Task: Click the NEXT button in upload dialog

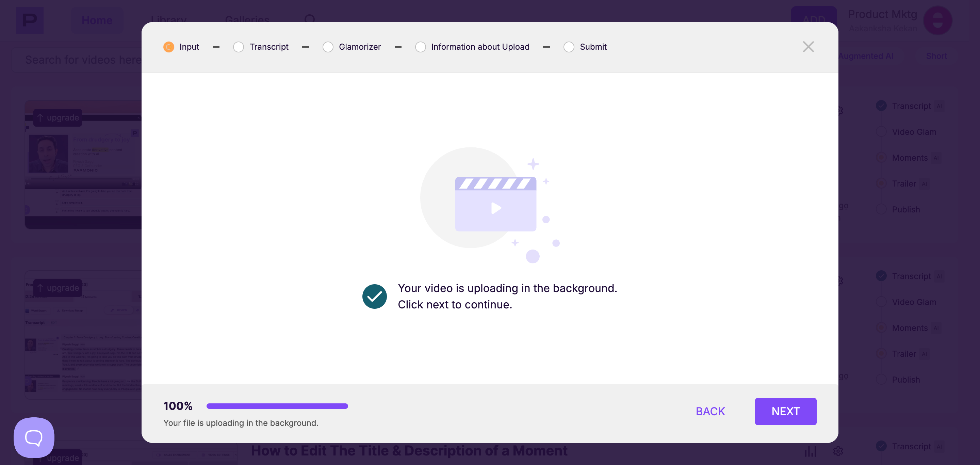Action: click(785, 411)
